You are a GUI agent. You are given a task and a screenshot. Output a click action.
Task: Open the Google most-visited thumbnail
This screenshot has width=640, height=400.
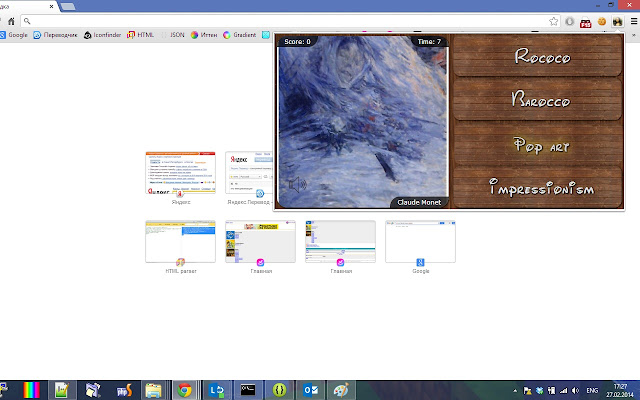(420, 242)
